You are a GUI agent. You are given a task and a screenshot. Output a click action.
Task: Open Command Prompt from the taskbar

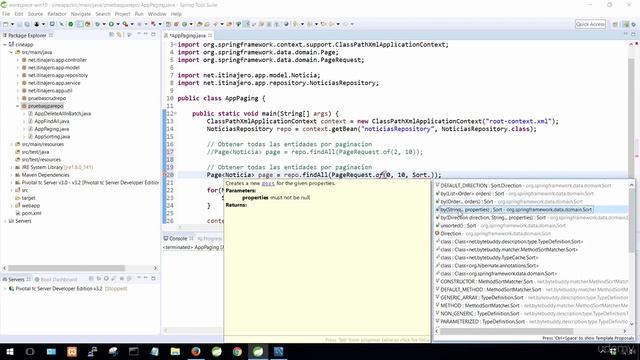pos(133,351)
